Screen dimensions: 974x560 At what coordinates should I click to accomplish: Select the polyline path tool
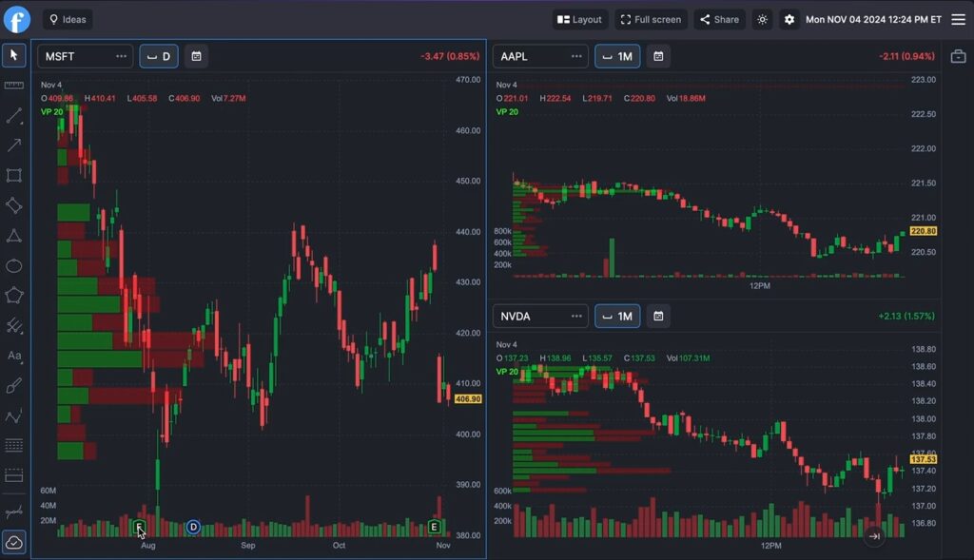point(13,415)
